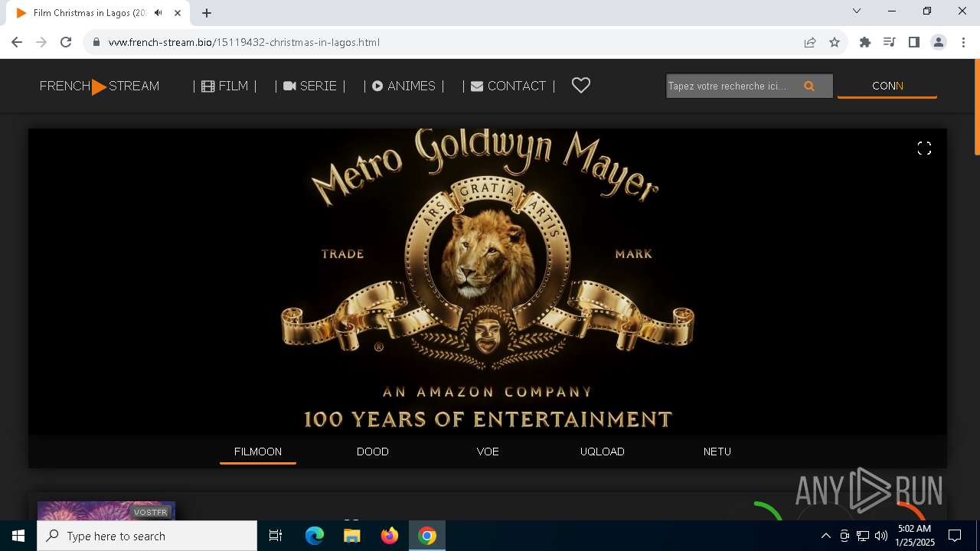
Task: Open the taskbar clock and date
Action: (x=914, y=536)
